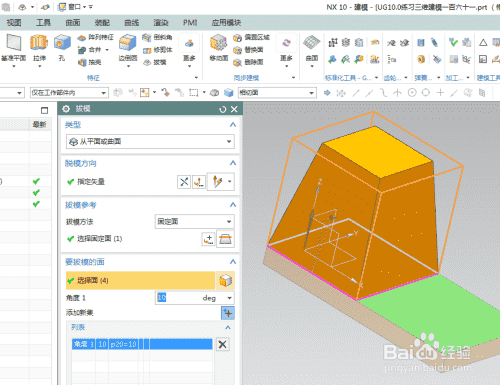Open the vector type dropdown arrow

pyautogui.click(x=230, y=182)
